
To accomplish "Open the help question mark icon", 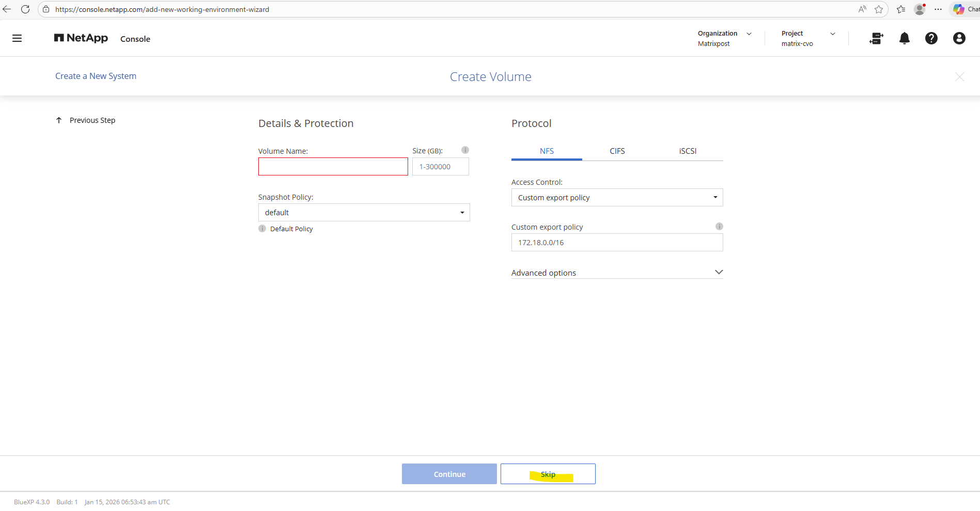I will (931, 38).
